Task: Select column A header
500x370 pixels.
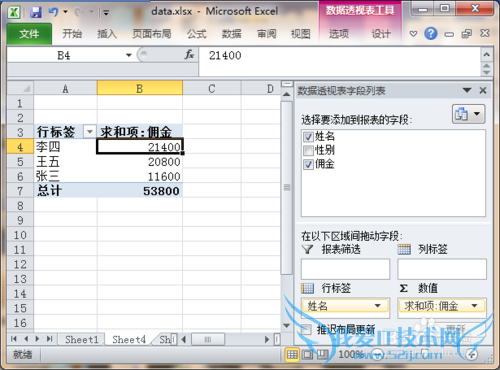Action: tap(65, 89)
